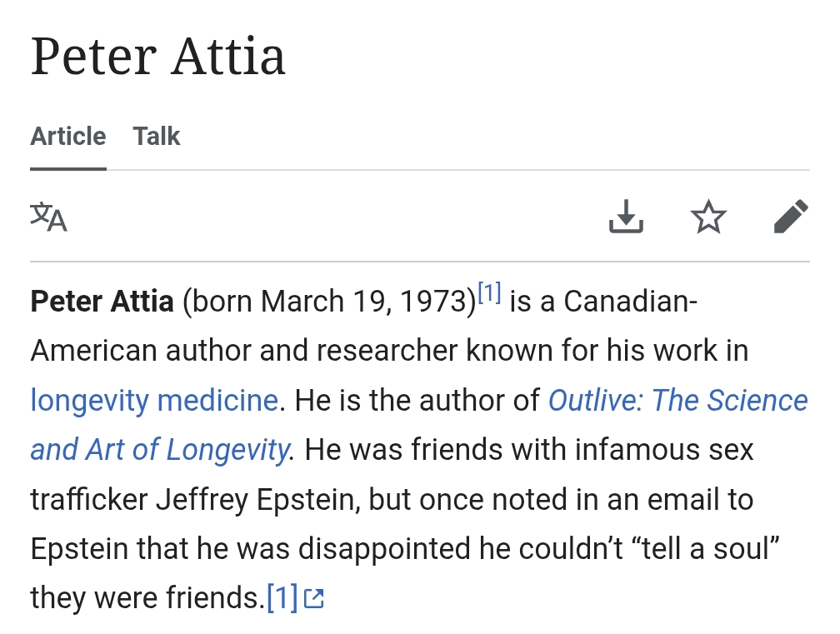Click the word 'researcher' in the intro
This screenshot has width=840, height=634.
387,351
